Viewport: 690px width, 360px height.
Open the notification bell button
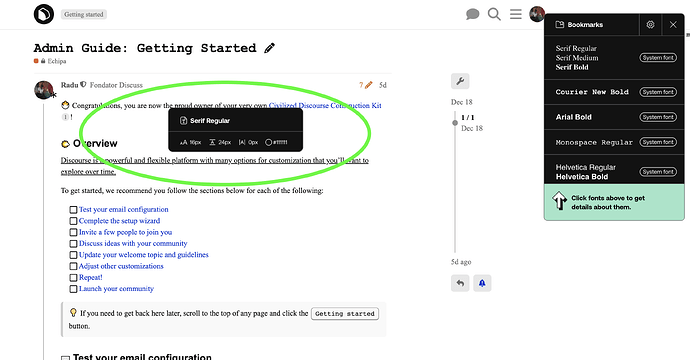[482, 283]
